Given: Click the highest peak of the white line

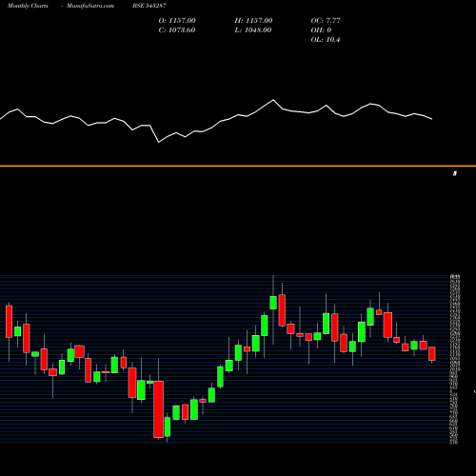Looking at the screenshot, I should click(x=273, y=100).
